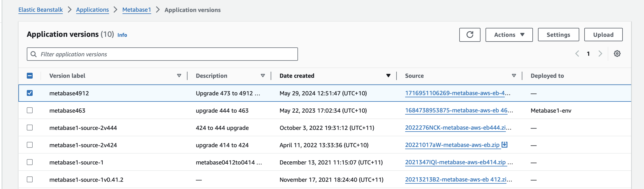The image size is (644, 189).
Task: Click the metabase1-source-2v424 version label
Action: click(83, 145)
